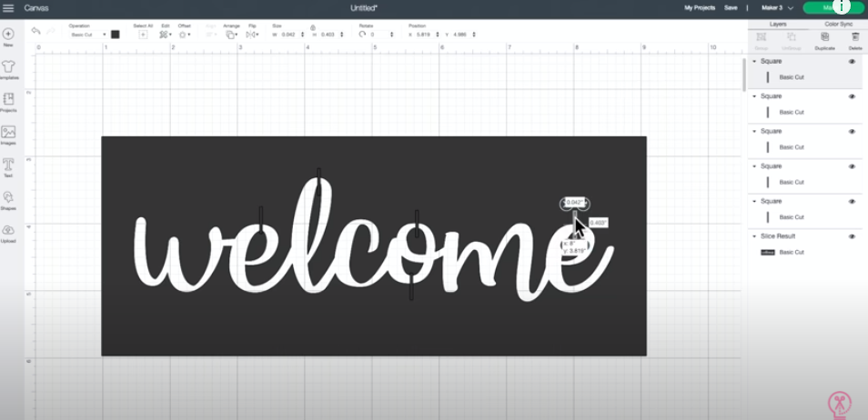The image size is (868, 420).
Task: Adjust the height stepper arrows
Action: (341, 35)
